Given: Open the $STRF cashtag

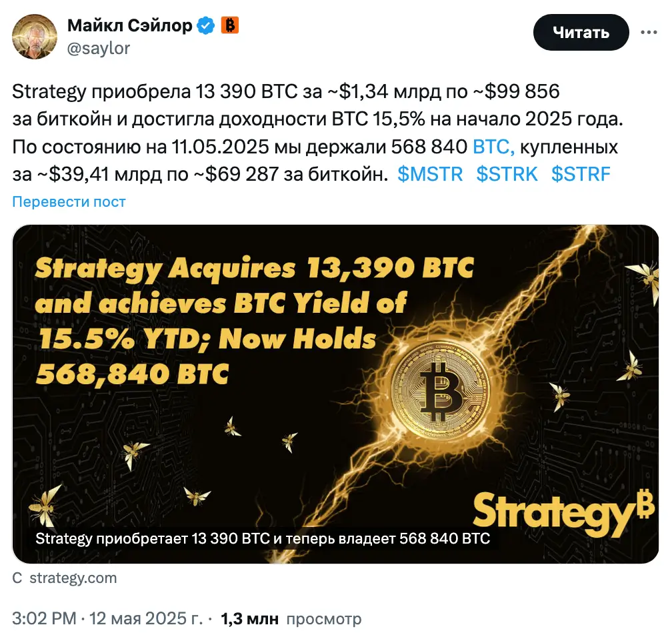Looking at the screenshot, I should coord(581,174).
